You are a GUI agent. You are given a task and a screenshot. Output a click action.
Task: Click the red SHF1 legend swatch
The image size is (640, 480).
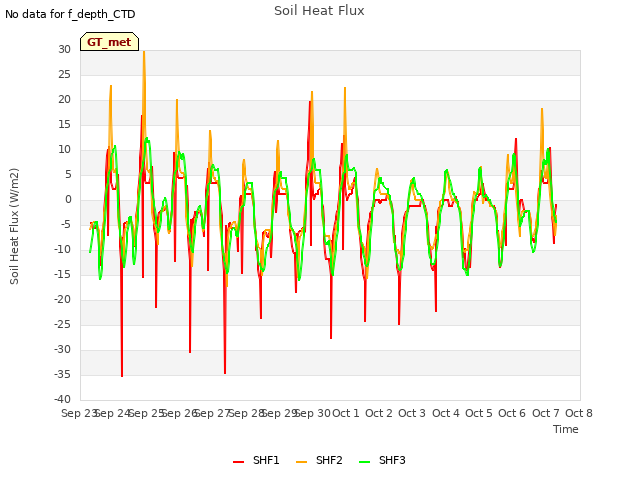pyautogui.click(x=238, y=462)
